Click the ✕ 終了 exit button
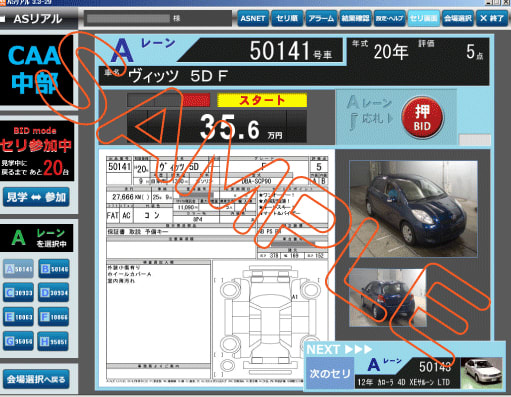Image resolution: width=511 pixels, height=397 pixels. (x=492, y=18)
